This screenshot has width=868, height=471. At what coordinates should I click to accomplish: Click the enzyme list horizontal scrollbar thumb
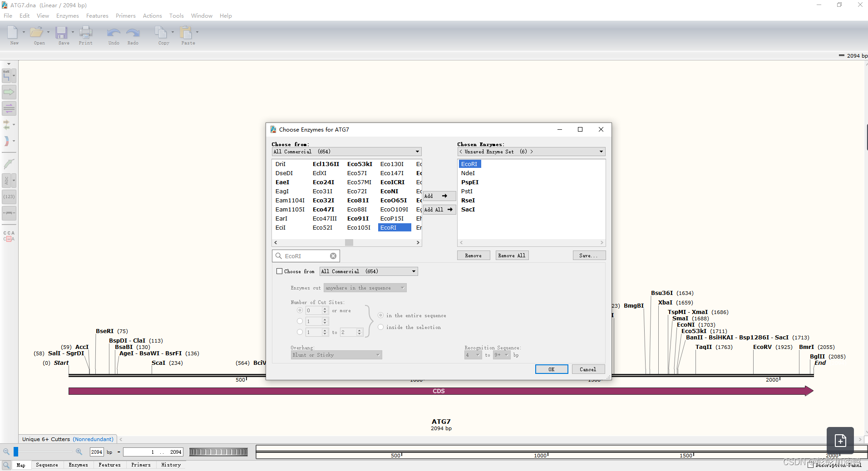[x=349, y=243]
